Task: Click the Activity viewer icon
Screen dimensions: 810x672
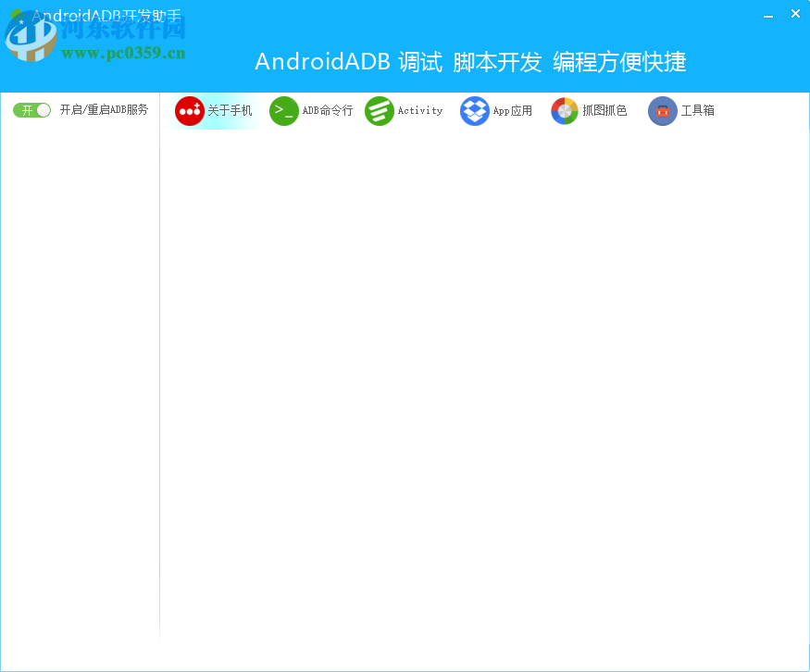Action: (379, 110)
